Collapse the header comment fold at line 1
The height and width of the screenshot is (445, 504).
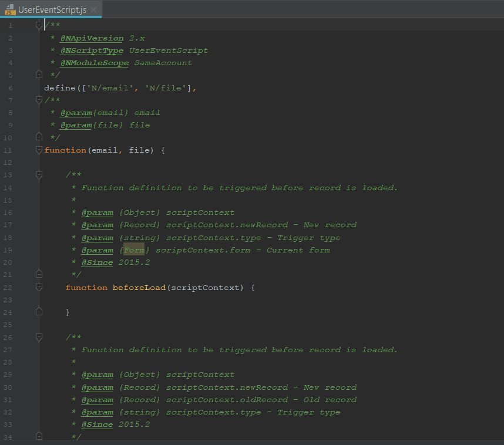coord(39,25)
